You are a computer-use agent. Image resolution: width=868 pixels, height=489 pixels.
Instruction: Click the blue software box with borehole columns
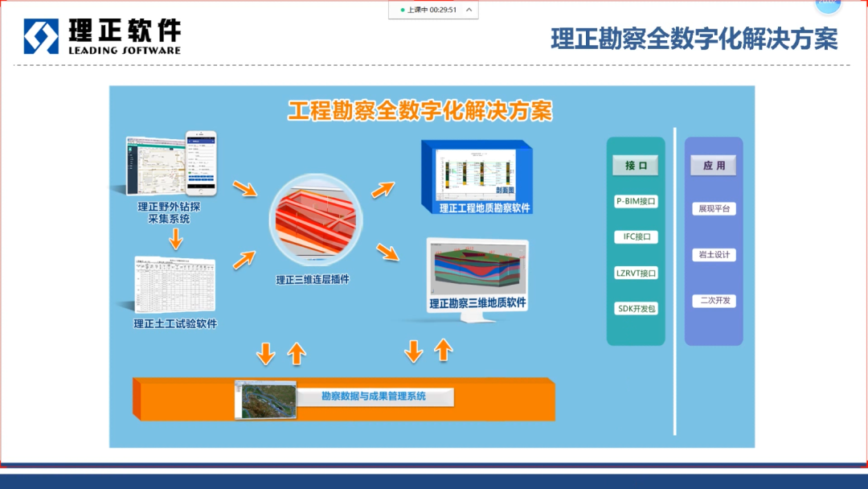point(477,177)
